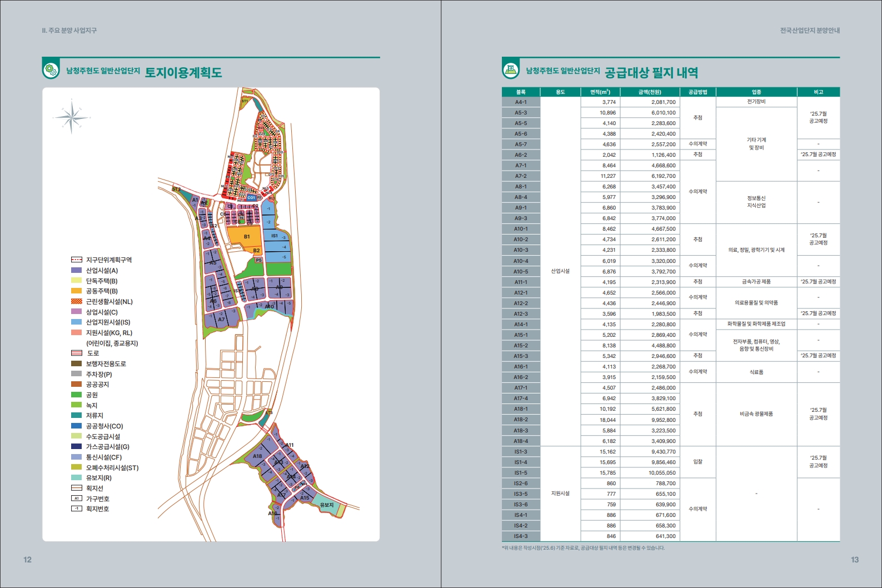Select the 녹지 legend swatch
Screen dimensions: 882x588
[x=77, y=405]
